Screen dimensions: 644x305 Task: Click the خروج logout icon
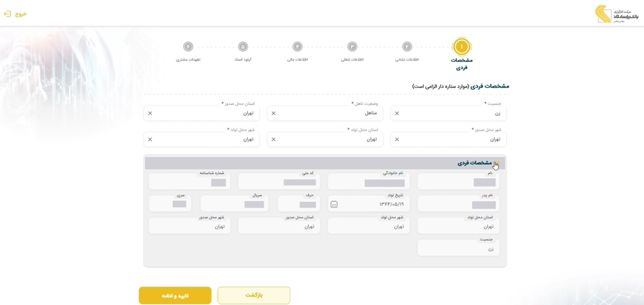[x=7, y=13]
